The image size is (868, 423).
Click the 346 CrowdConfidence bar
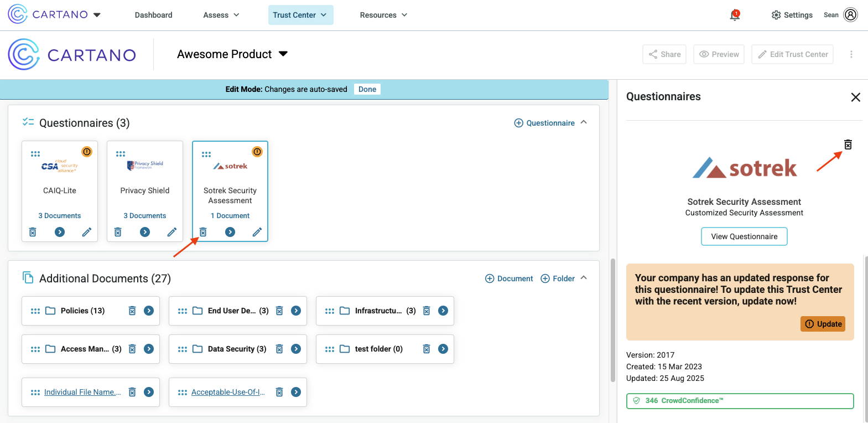pos(740,401)
